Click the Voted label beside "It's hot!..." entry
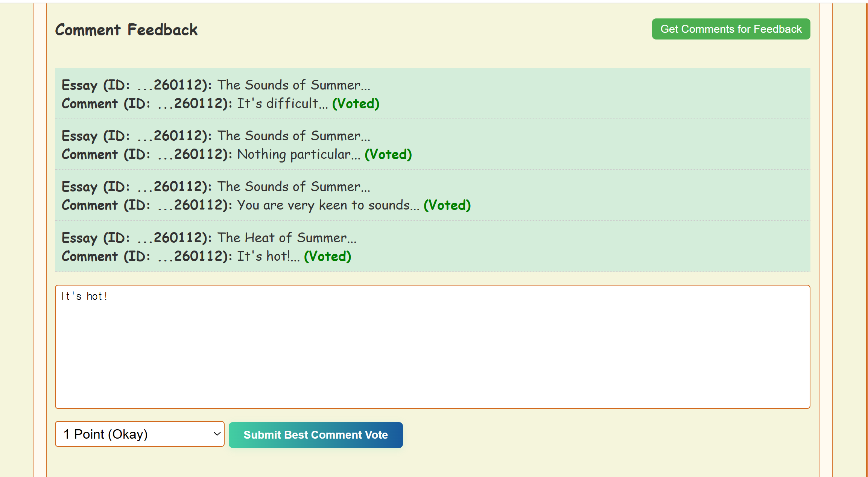The width and height of the screenshot is (868, 477). (327, 256)
